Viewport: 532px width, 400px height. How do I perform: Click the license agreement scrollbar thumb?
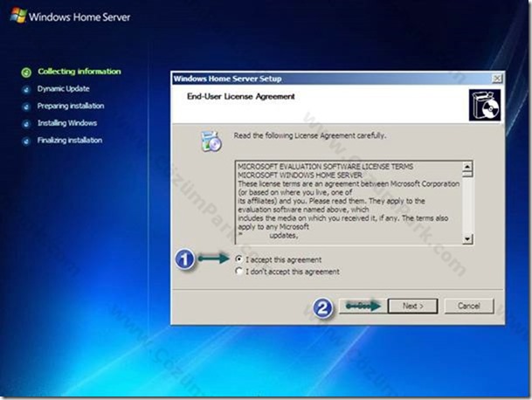(x=467, y=175)
